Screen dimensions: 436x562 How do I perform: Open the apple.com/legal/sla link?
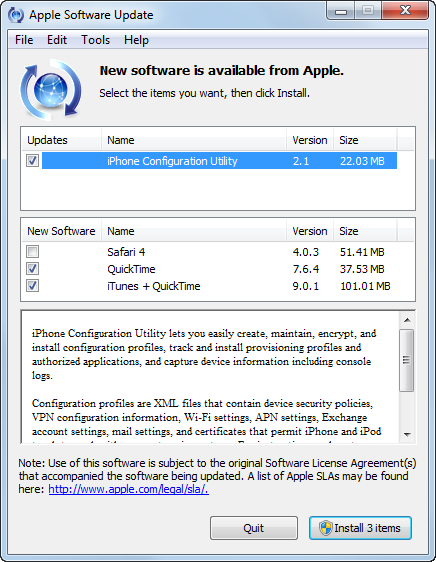(x=128, y=489)
